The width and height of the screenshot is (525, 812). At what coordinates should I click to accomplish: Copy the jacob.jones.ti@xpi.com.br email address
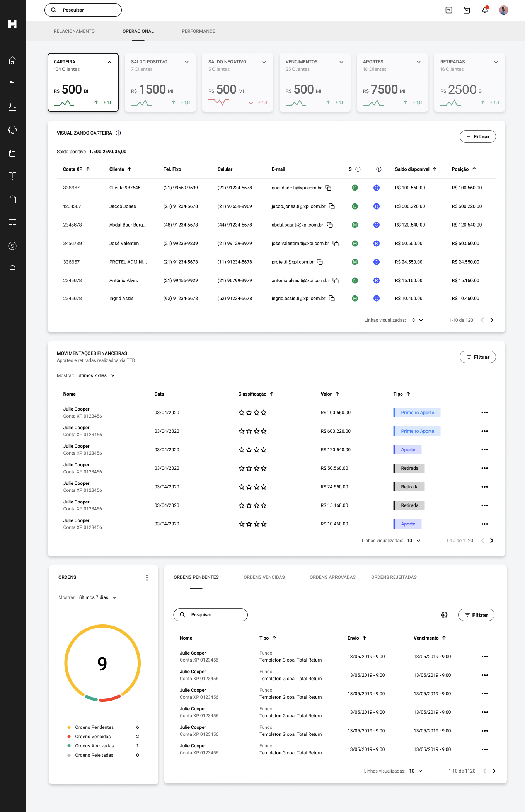click(332, 206)
